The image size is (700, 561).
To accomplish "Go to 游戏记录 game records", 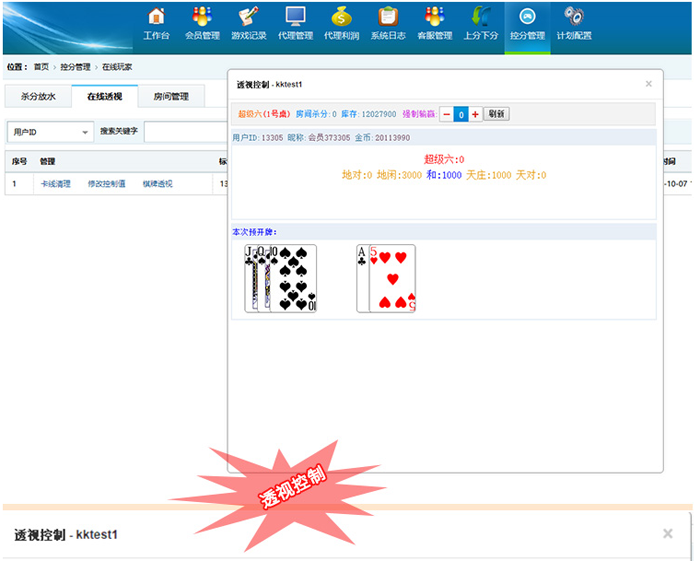I will coord(249,24).
